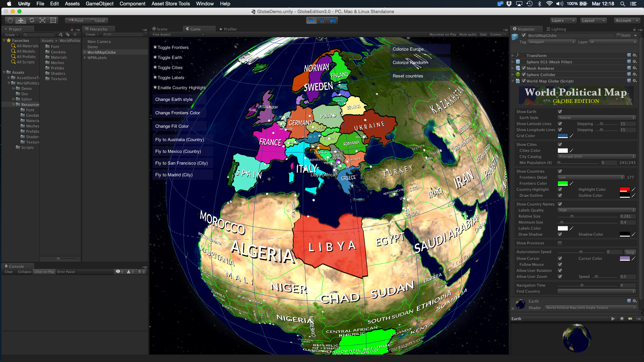
Task: Click Fly to Madrid (City)
Action: pos(182,175)
